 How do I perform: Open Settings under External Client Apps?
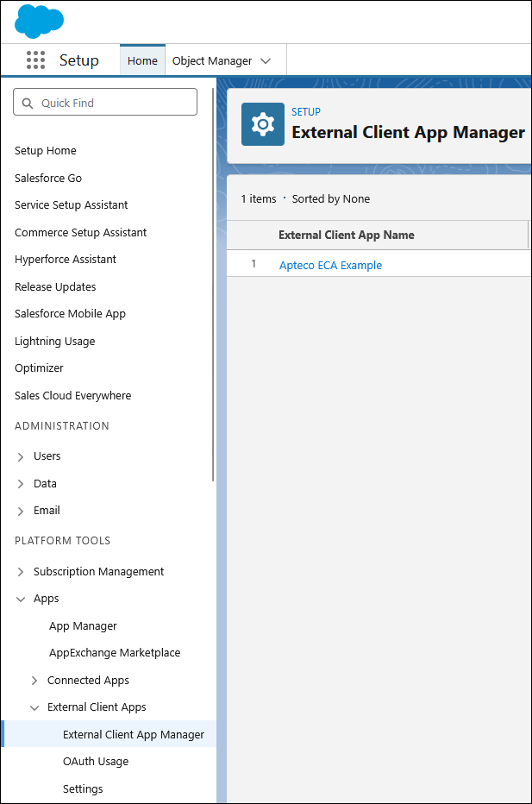(83, 788)
